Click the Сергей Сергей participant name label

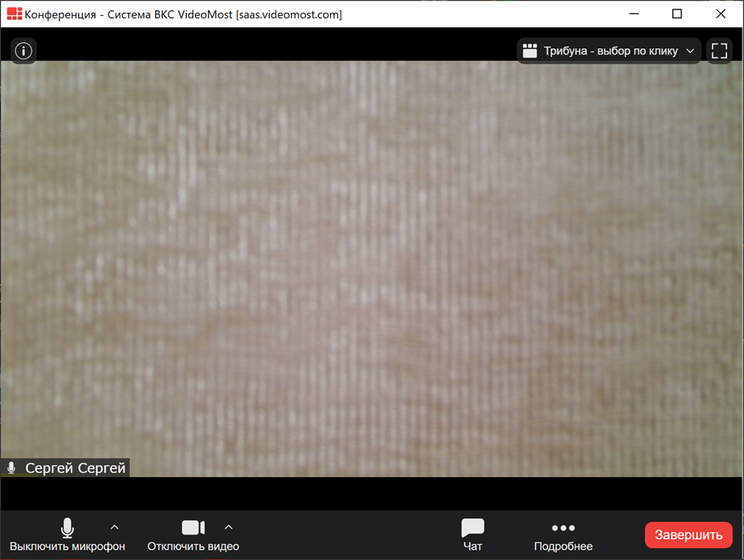click(x=75, y=468)
